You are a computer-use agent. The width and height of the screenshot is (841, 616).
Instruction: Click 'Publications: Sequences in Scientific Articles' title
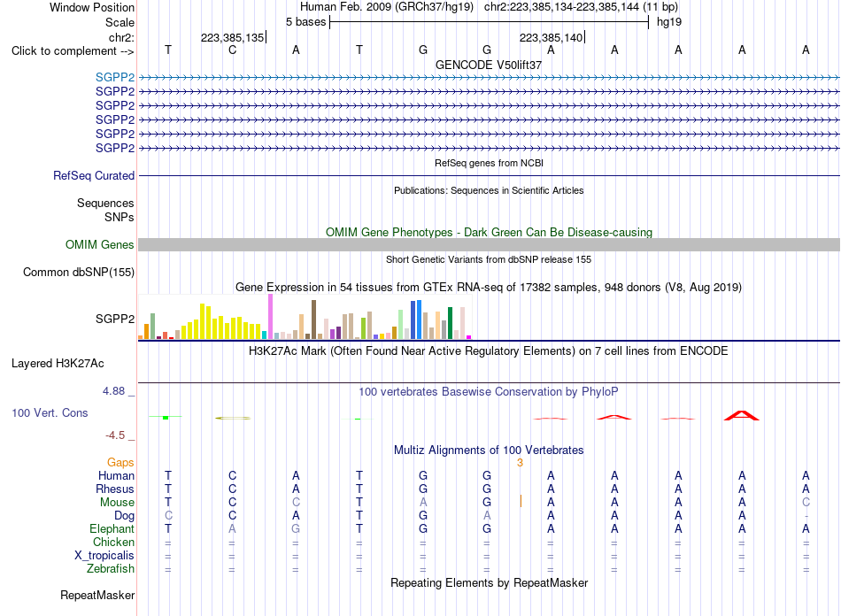[x=489, y=190]
